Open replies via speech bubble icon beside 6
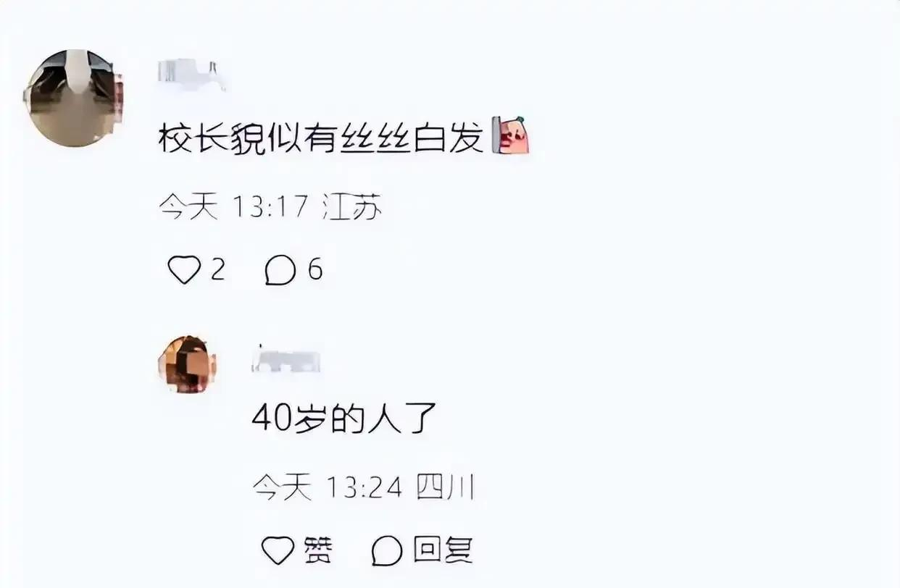This screenshot has width=900, height=588. pyautogui.click(x=280, y=272)
